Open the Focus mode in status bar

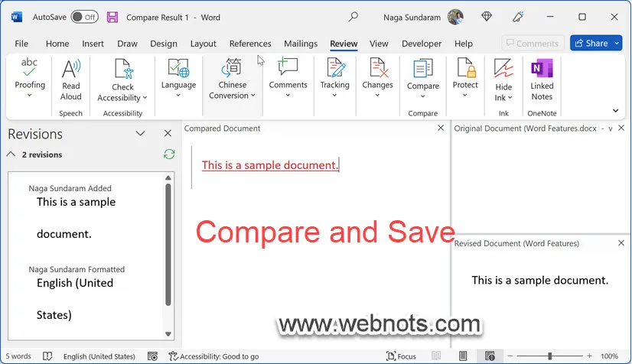402,356
